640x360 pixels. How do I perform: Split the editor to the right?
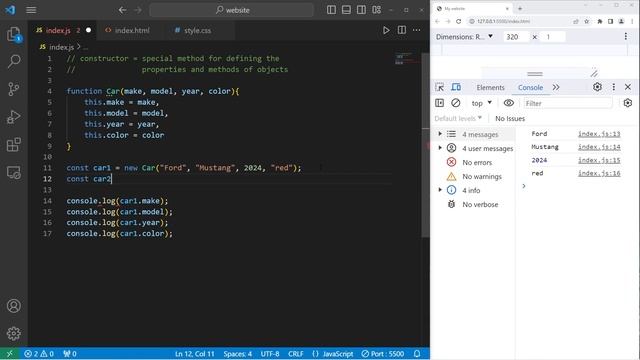click(402, 30)
